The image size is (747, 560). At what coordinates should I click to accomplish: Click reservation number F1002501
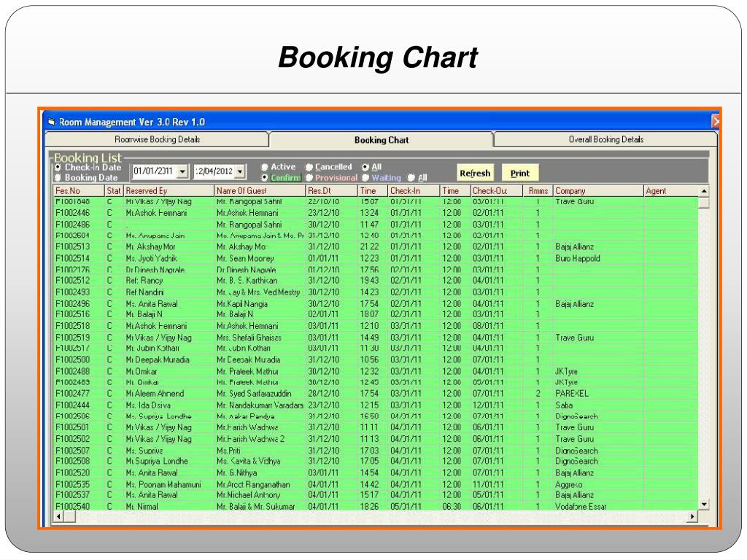72,427
